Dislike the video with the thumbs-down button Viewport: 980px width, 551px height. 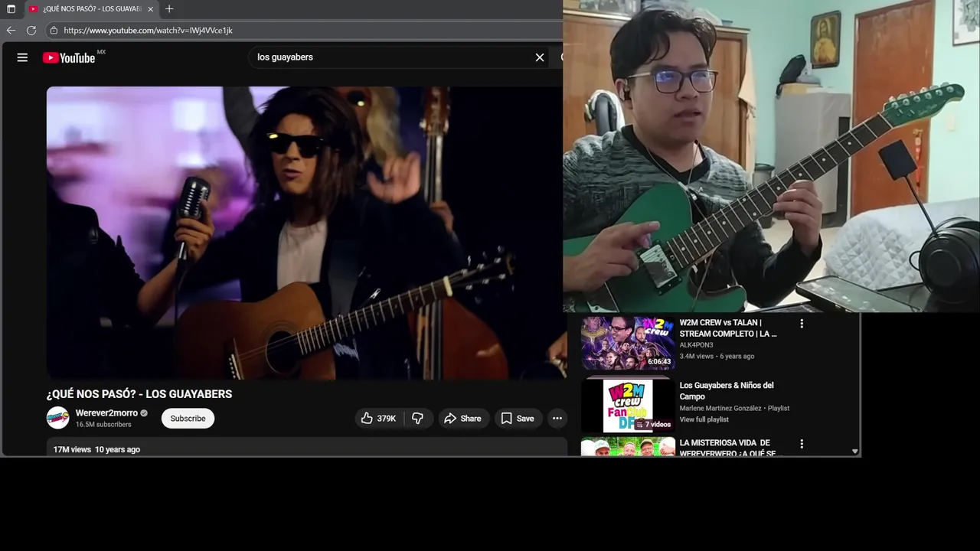(x=417, y=419)
